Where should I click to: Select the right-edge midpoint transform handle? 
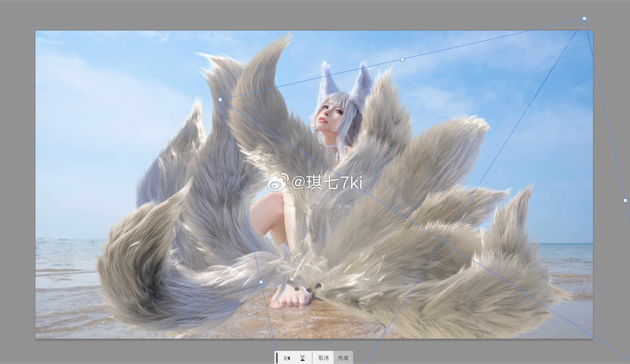pyautogui.click(x=625, y=201)
